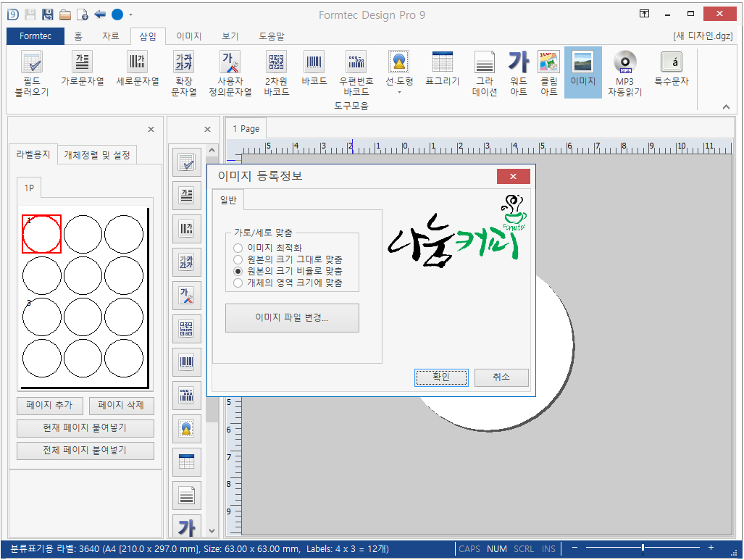
Task: Close the label paper side panel
Action: [151, 129]
